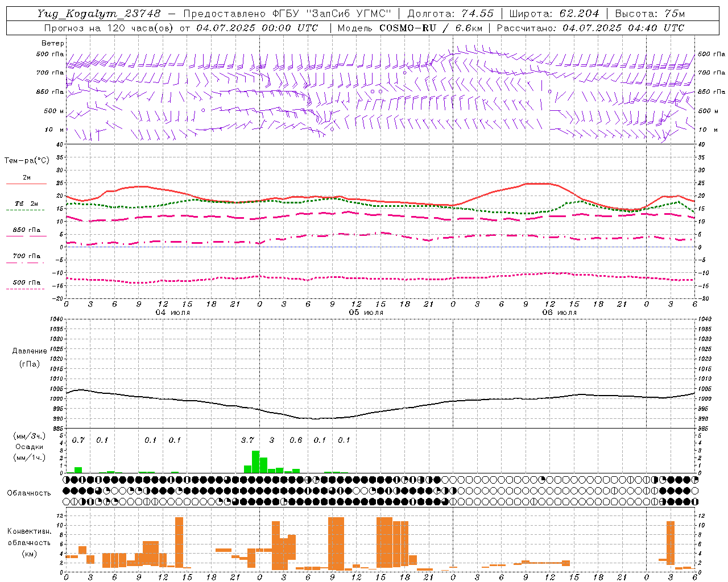
Task: Click the dotted 500 гПа temperature legend line
Action: click(x=26, y=289)
